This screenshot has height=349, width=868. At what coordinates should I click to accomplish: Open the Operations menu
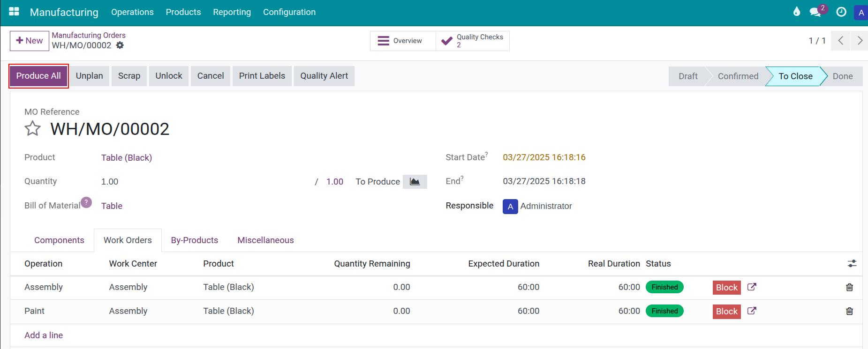132,12
